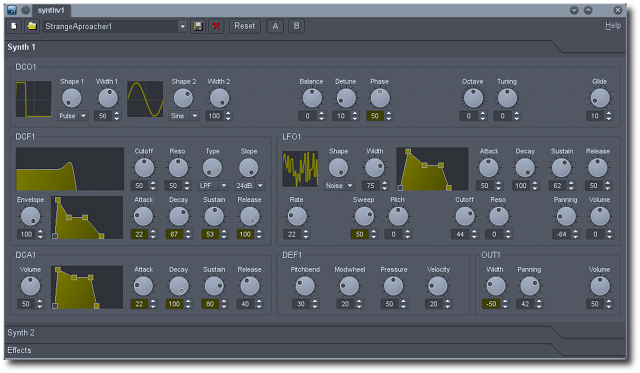Viewport: 640px width, 373px height.
Task: Open DCF1 Slope 24dB dropdown
Action: (x=249, y=186)
